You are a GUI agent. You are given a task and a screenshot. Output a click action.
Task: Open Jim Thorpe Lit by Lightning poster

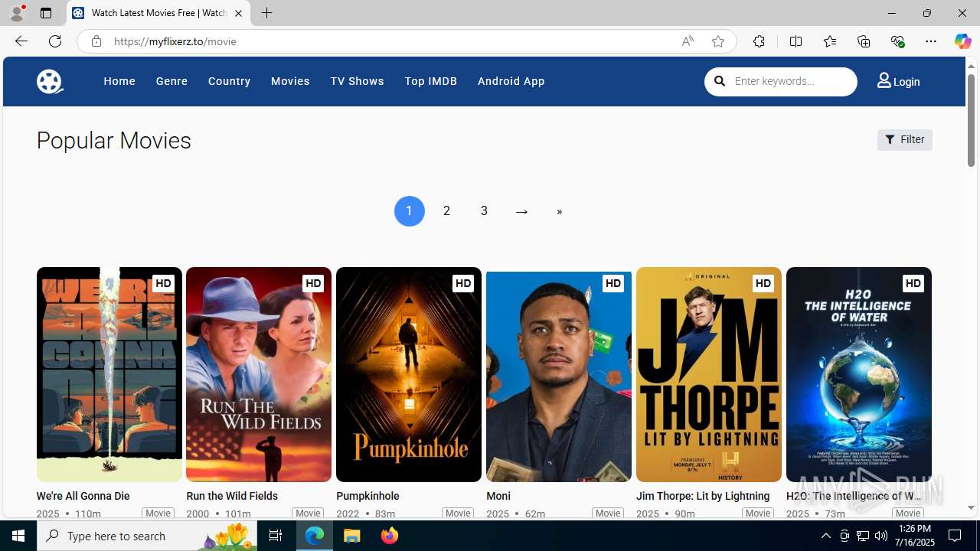tap(709, 374)
